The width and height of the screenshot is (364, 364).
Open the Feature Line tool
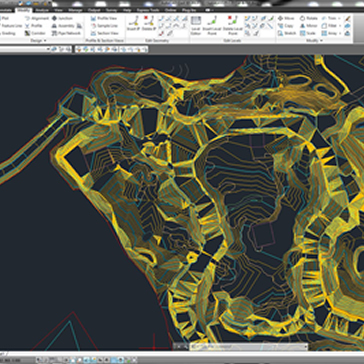tap(10, 26)
